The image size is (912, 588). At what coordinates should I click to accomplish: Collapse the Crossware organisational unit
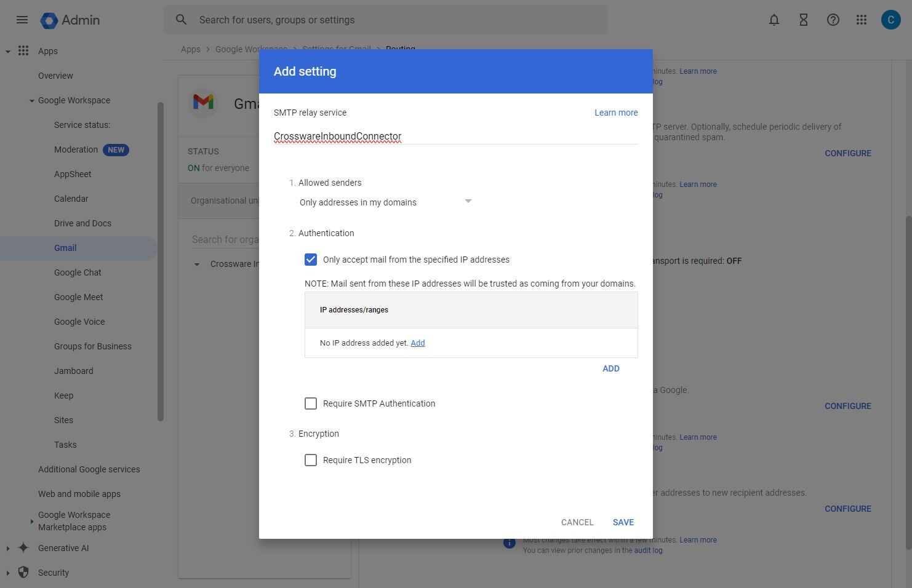197,264
